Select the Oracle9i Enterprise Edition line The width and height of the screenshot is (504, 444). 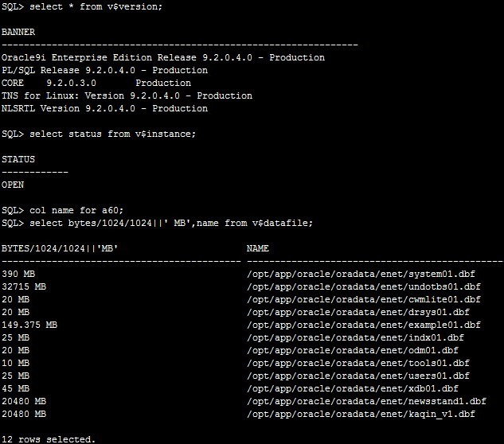163,57
